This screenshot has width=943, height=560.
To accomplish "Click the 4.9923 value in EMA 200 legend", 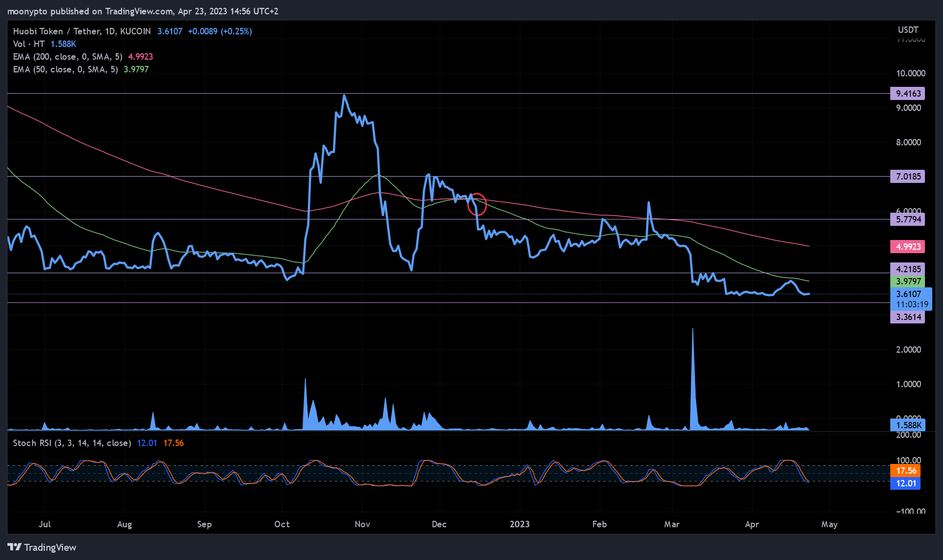I will (141, 57).
